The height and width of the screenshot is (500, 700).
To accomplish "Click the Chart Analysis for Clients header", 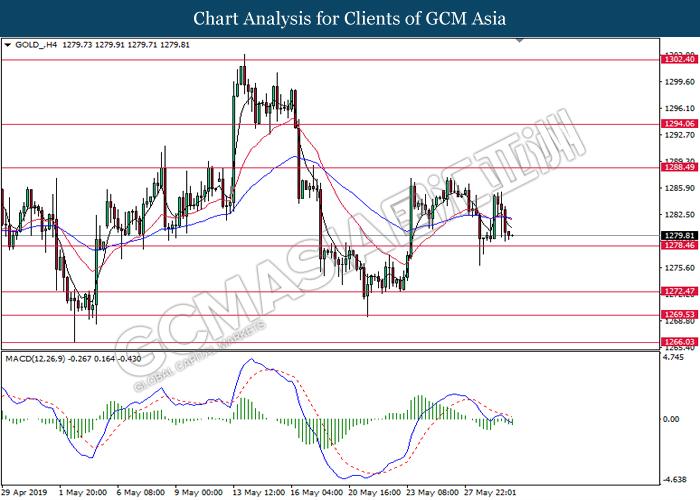I will [350, 19].
